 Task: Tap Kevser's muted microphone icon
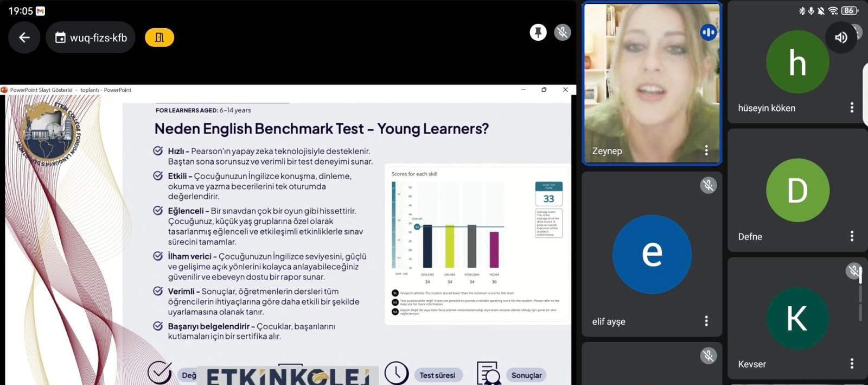853,270
